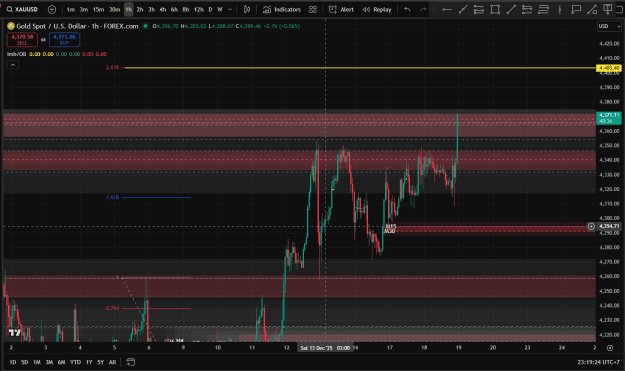Image resolution: width=625 pixels, height=371 pixels.
Task: Click the red SELL price button
Action: (x=22, y=39)
